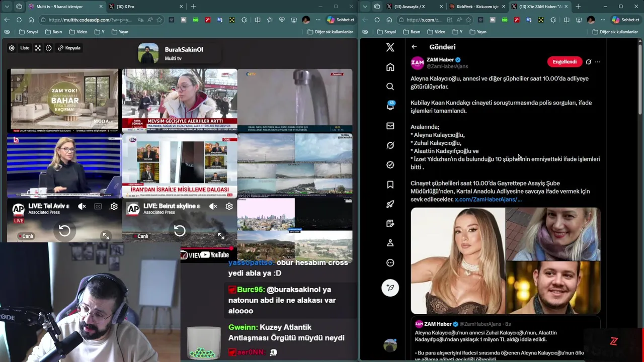The height and width of the screenshot is (362, 644).
Task: Toggle Liste view in Multi tv
Action: [x=25, y=48]
